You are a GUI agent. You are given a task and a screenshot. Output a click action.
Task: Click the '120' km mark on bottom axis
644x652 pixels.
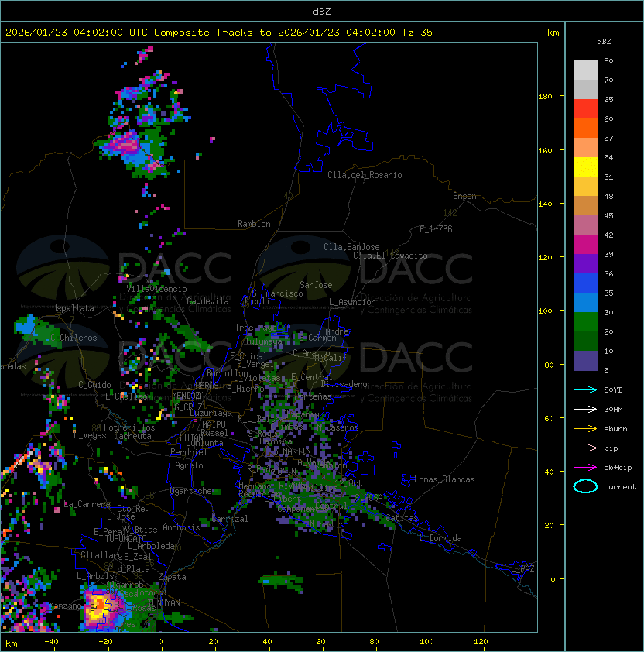point(480,642)
